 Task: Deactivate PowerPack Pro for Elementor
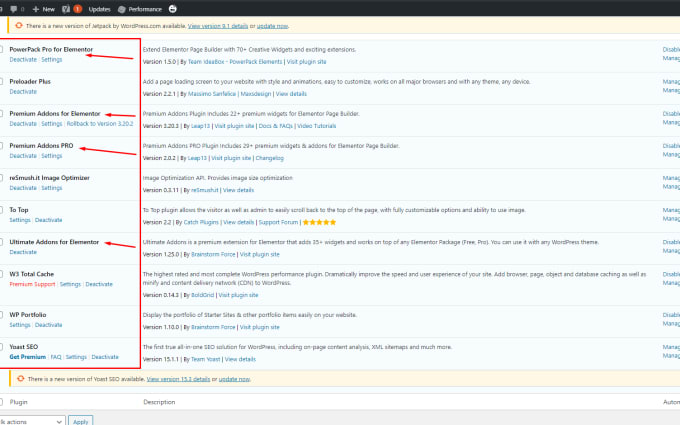[x=23, y=59]
